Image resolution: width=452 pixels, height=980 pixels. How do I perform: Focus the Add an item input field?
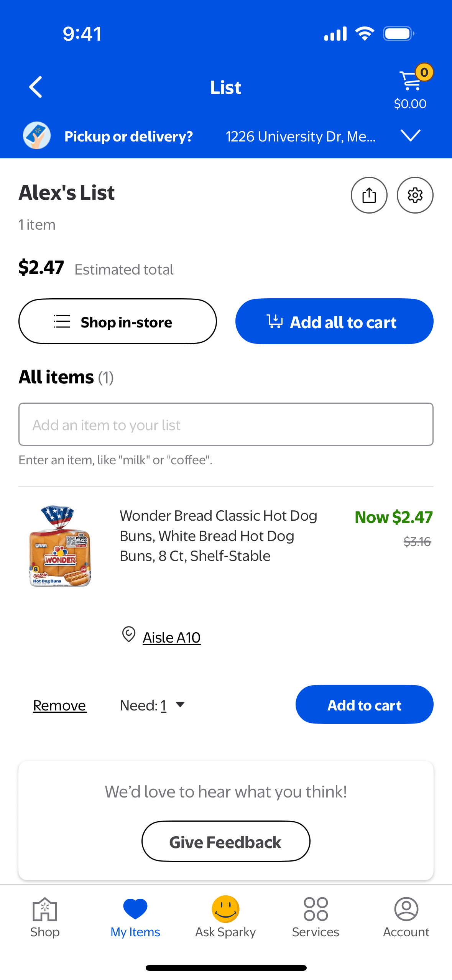226,424
